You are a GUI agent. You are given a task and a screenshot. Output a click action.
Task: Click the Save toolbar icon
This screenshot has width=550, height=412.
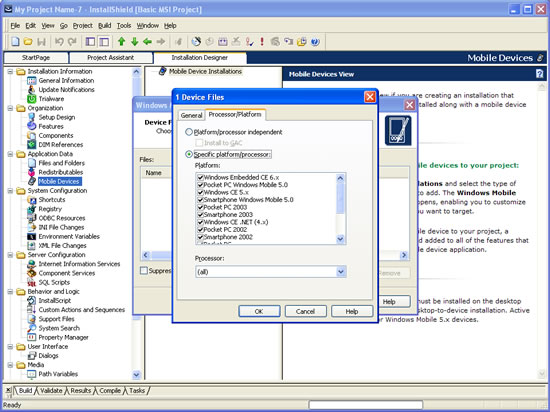(x=41, y=42)
